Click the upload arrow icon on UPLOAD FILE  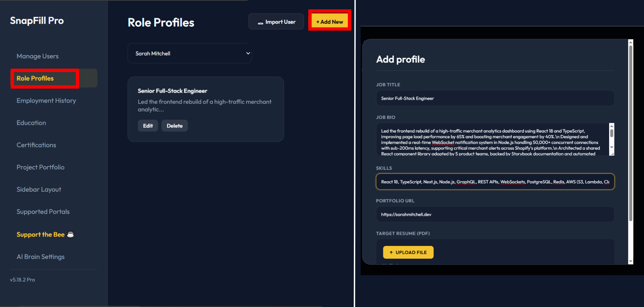pos(391,252)
